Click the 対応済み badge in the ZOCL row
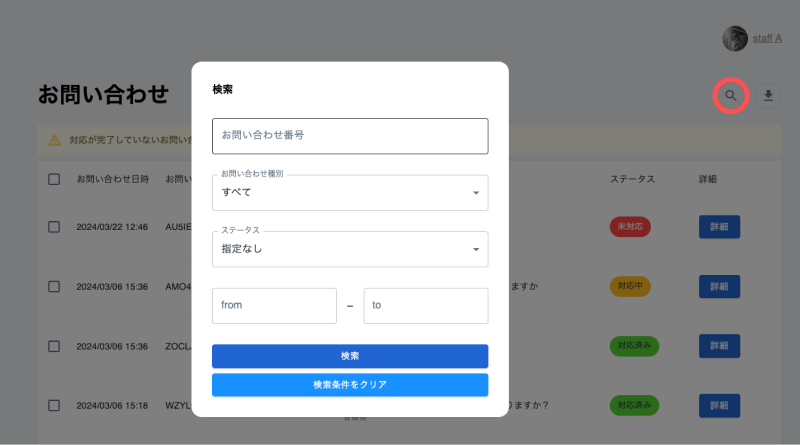This screenshot has height=445, width=800. [634, 345]
